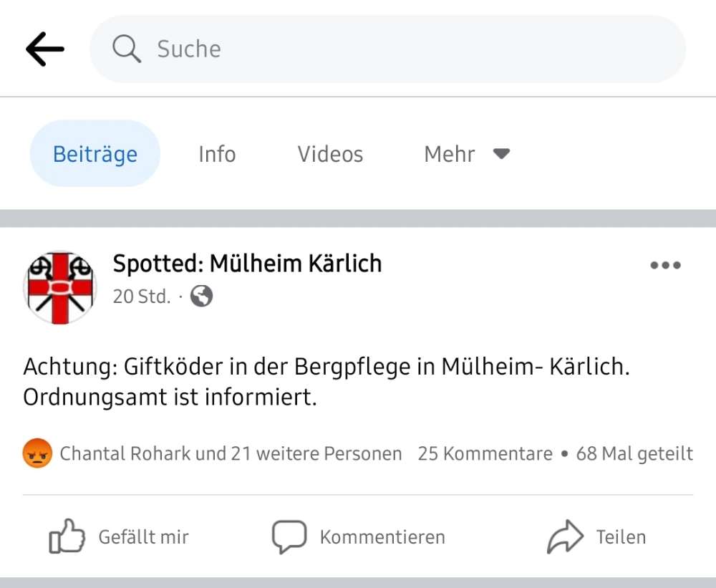Open Spotted: Mülheim Kärlich profile picture

60,286
